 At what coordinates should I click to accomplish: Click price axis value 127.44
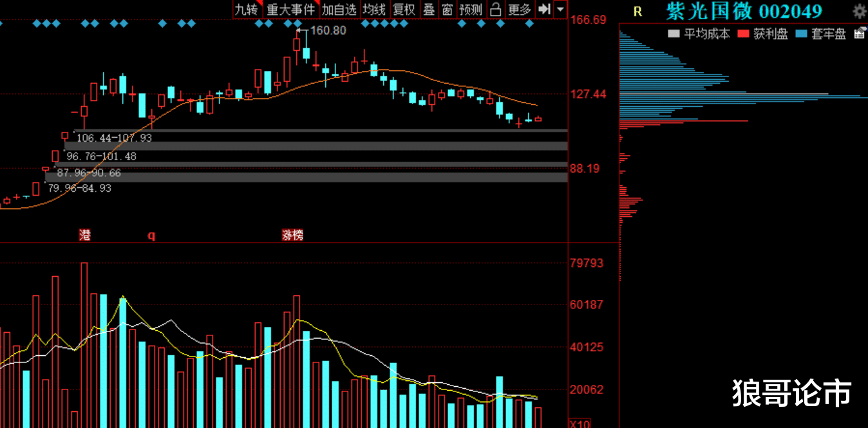tap(588, 95)
